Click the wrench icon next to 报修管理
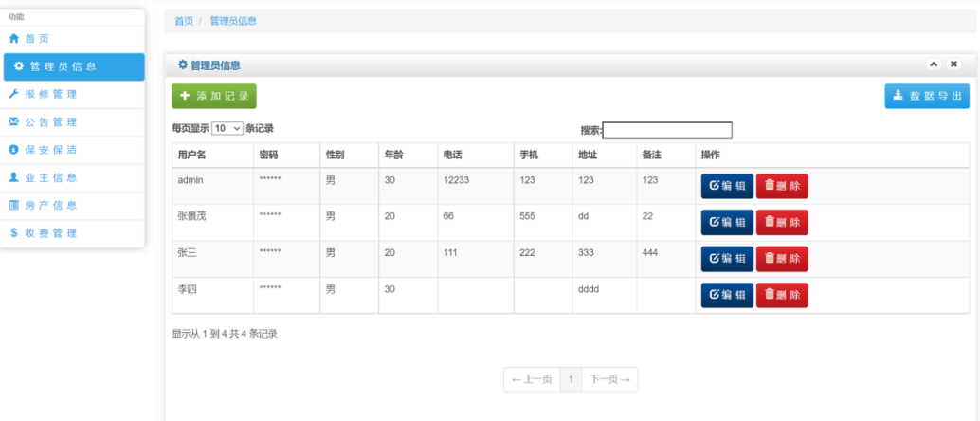 point(14,95)
